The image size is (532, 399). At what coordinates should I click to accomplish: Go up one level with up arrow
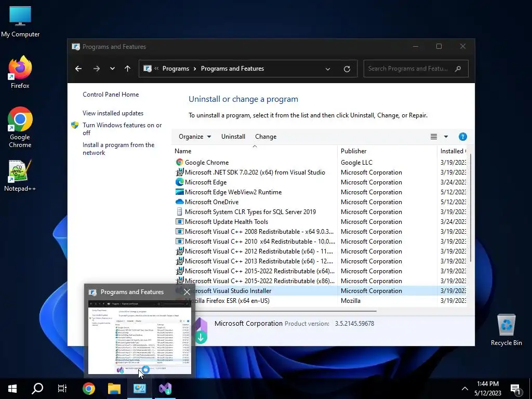(x=128, y=69)
